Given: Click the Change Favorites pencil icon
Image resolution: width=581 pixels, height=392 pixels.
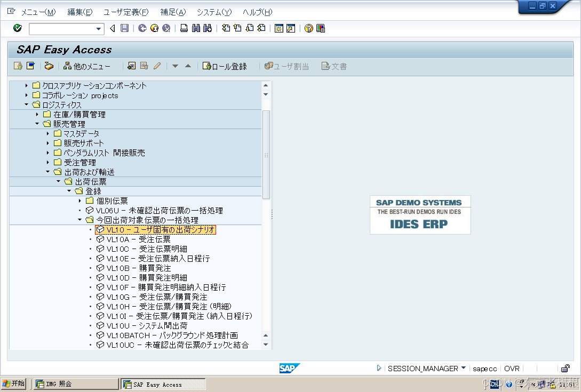Looking at the screenshot, I should (x=157, y=66).
